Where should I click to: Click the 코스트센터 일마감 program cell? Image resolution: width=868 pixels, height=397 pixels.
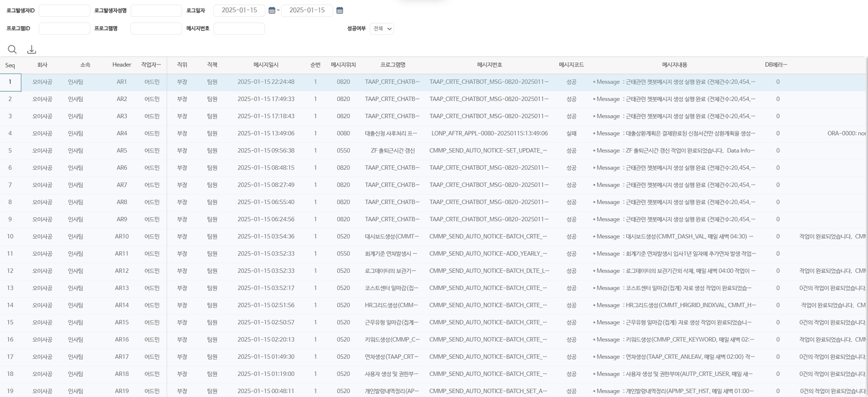tap(392, 288)
